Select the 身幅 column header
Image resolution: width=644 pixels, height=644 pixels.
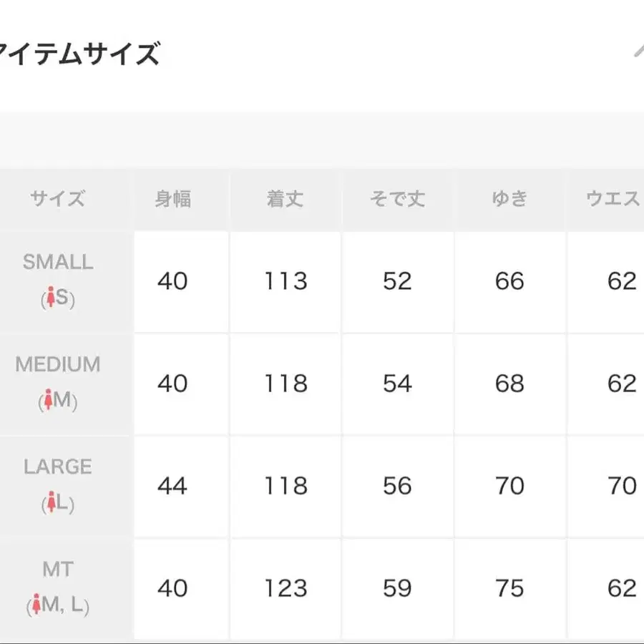coord(173,199)
